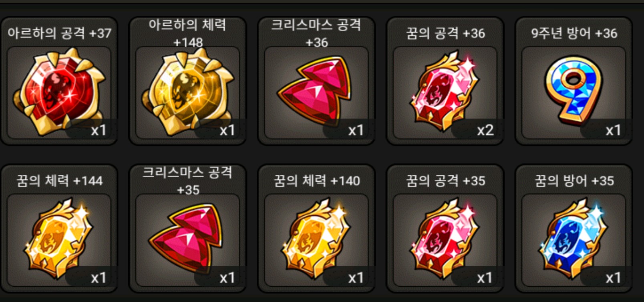This screenshot has height=302, width=644.
Task: Click the x1 count on 9주년 방어 gem
Action: tap(613, 130)
